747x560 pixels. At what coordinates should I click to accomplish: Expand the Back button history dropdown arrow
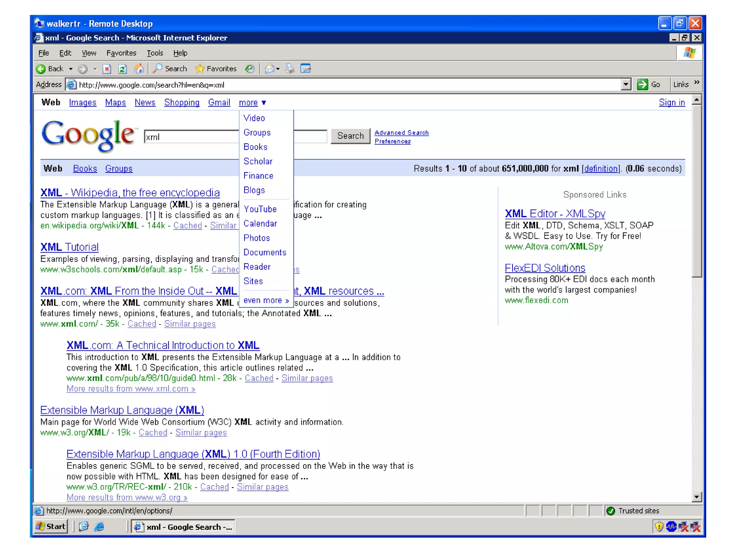(x=71, y=69)
